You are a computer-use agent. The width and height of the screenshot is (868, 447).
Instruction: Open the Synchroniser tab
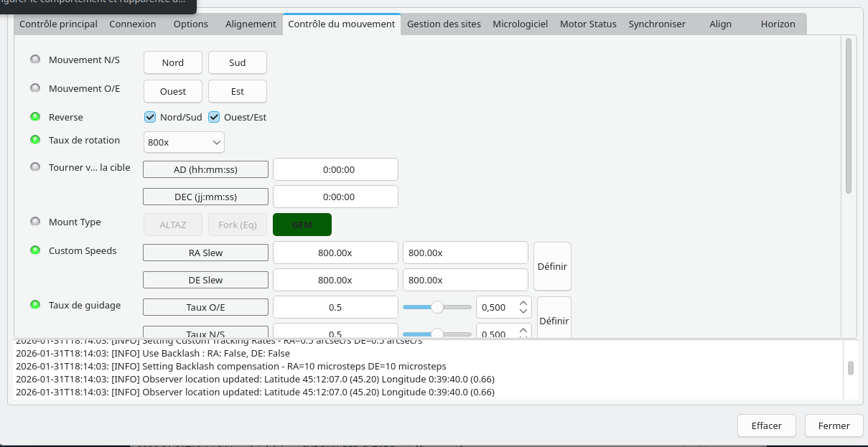click(657, 24)
